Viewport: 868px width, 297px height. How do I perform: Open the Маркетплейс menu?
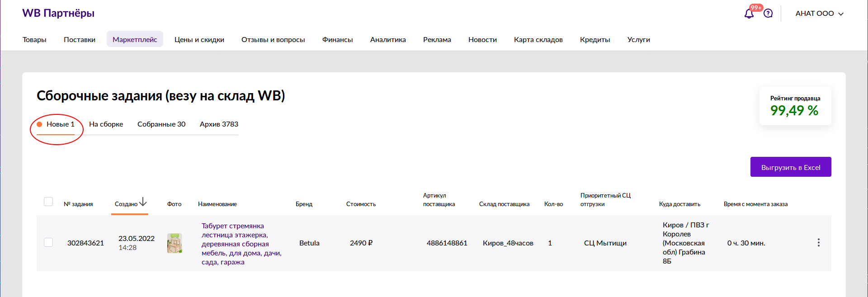pos(135,39)
